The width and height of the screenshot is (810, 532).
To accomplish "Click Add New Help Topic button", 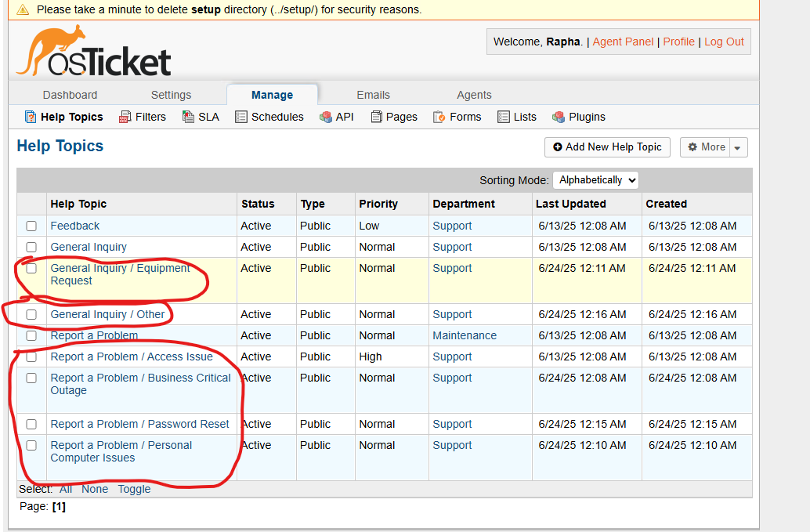I will coord(607,147).
